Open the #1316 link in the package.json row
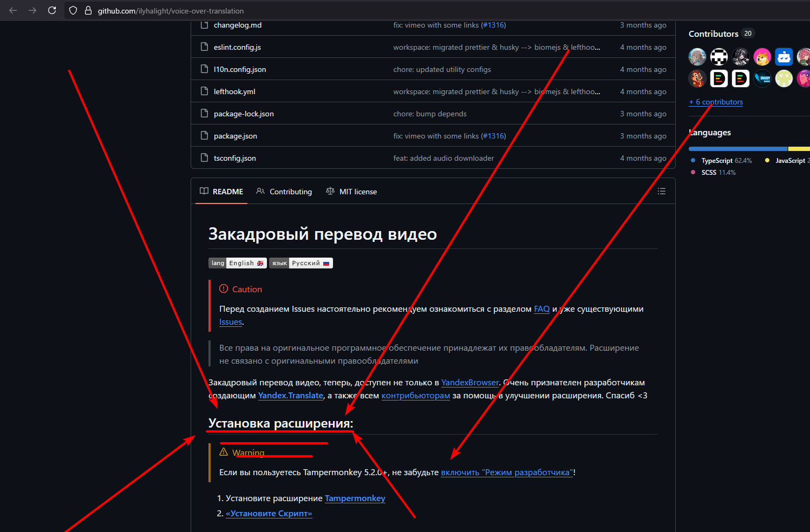 click(x=493, y=136)
